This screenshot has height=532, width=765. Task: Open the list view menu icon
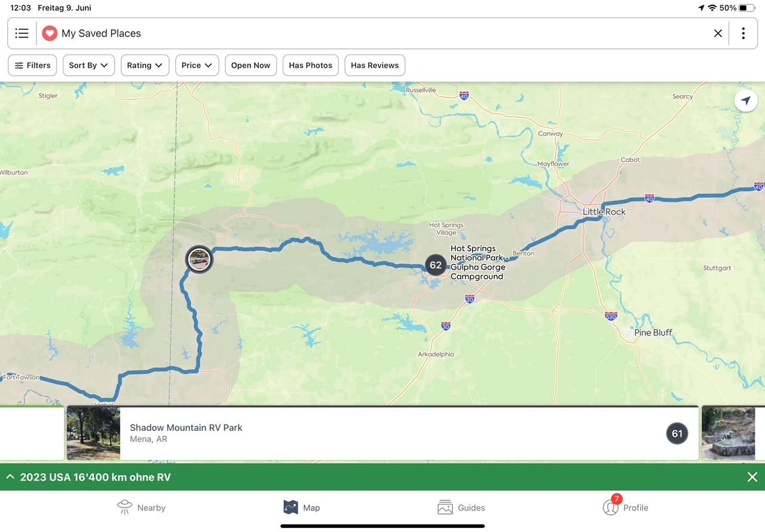(22, 33)
